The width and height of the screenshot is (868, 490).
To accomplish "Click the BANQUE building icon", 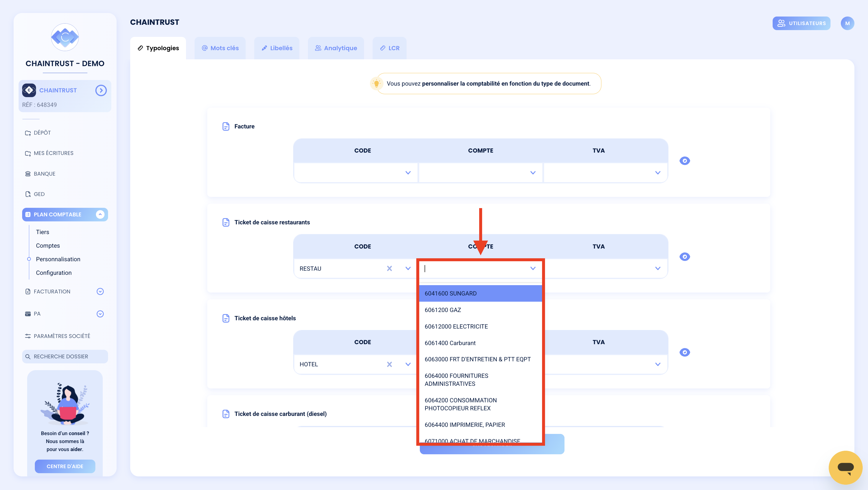I will [28, 174].
